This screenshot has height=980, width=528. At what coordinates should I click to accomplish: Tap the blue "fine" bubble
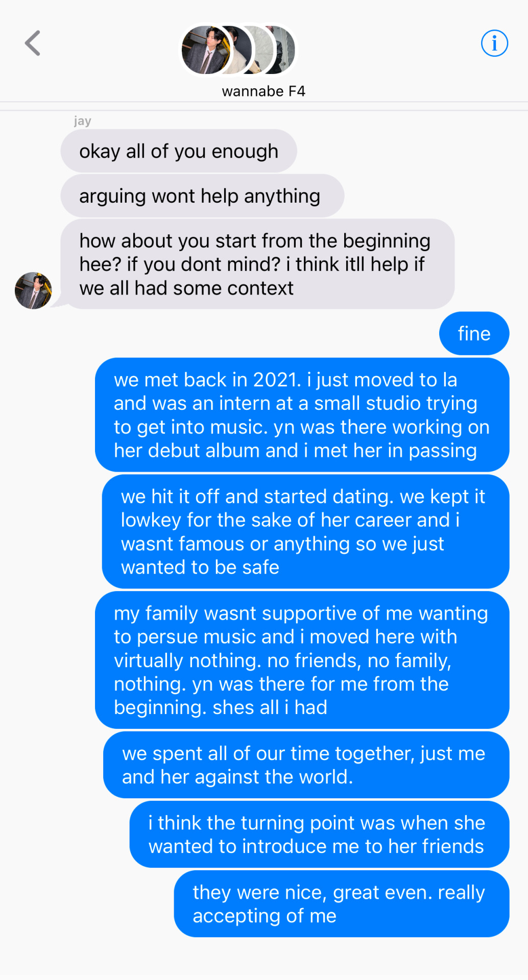(x=474, y=333)
